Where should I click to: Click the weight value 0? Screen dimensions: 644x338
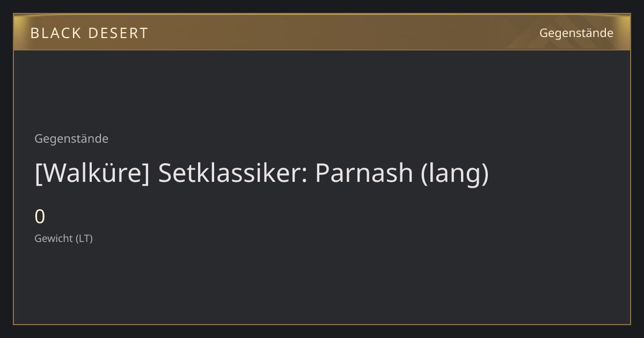tap(40, 217)
